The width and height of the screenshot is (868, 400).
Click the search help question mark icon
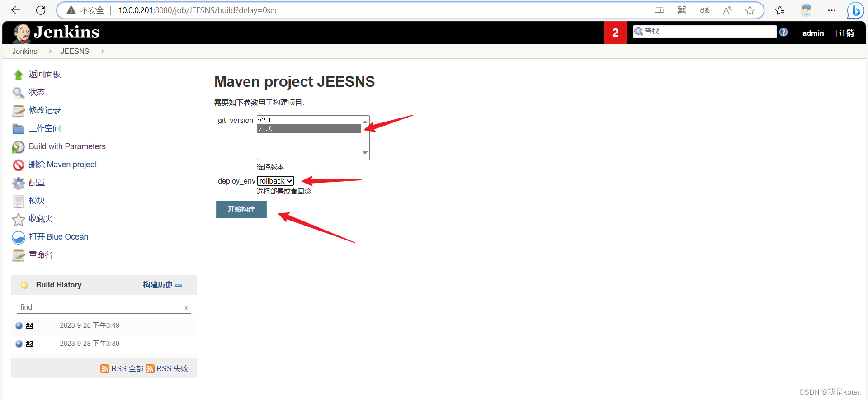[x=783, y=32]
